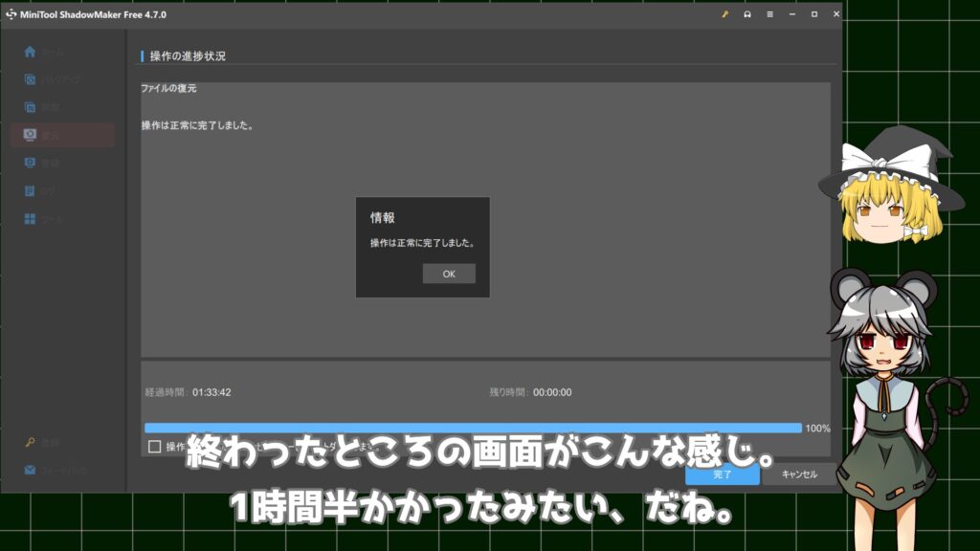Go to the Sync page in the sidebar
The height and width of the screenshot is (551, 980).
[x=44, y=107]
